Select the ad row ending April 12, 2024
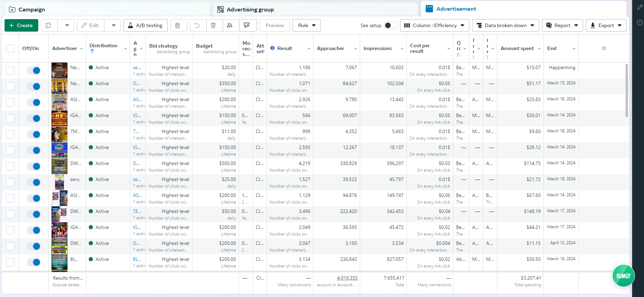This screenshot has height=297, width=644. point(10,246)
